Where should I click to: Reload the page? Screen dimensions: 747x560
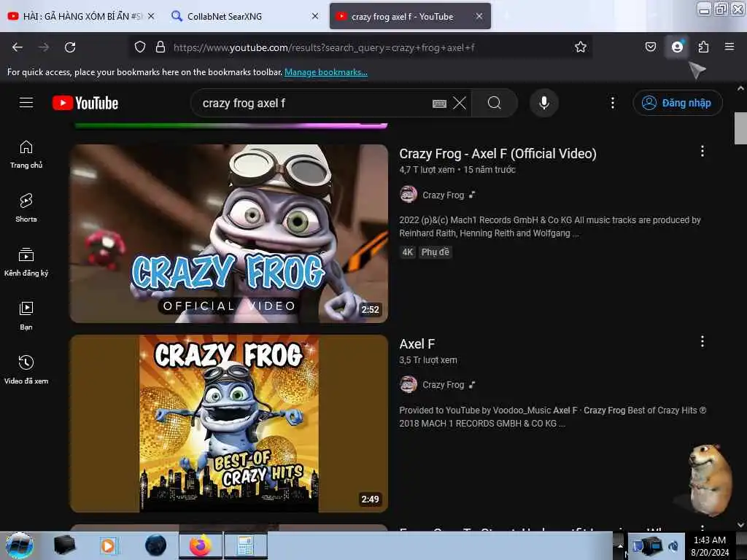tap(70, 47)
